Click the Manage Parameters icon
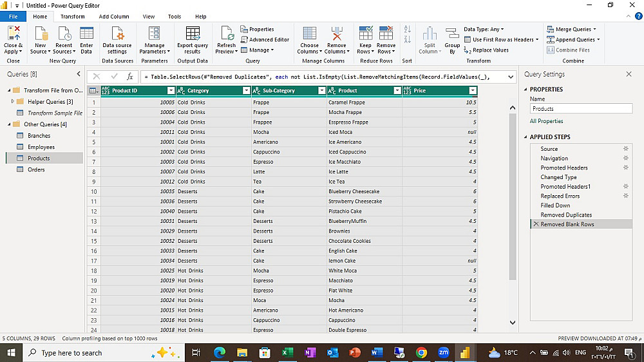644x362 pixels. point(154,33)
